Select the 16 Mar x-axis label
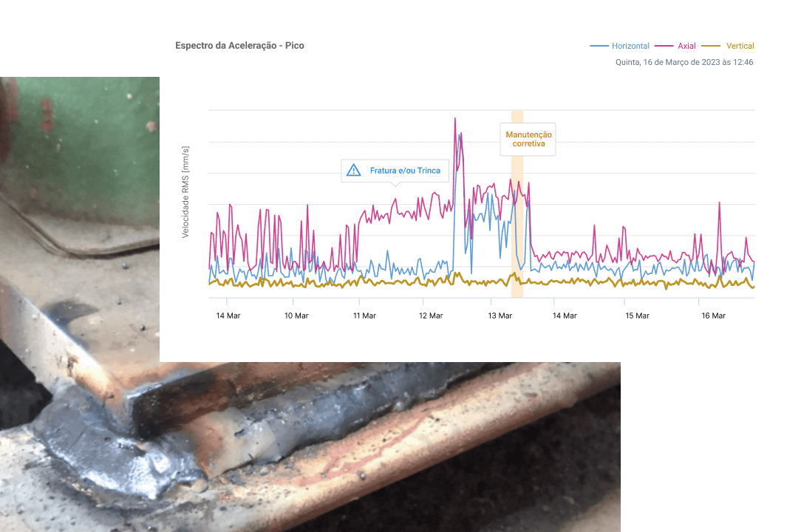Image resolution: width=787 pixels, height=532 pixels. (713, 316)
